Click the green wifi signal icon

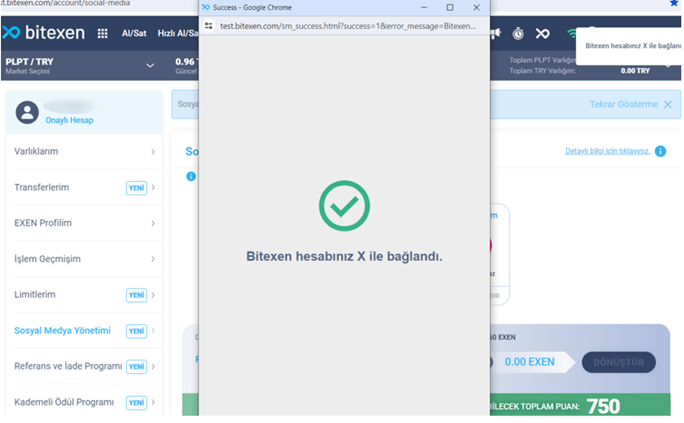571,33
